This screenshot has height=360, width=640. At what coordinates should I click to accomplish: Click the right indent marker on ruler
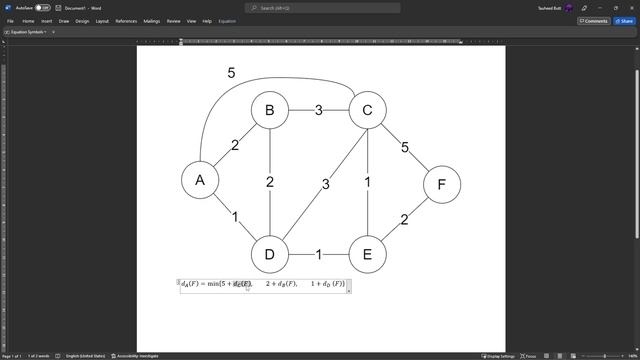point(460,42)
